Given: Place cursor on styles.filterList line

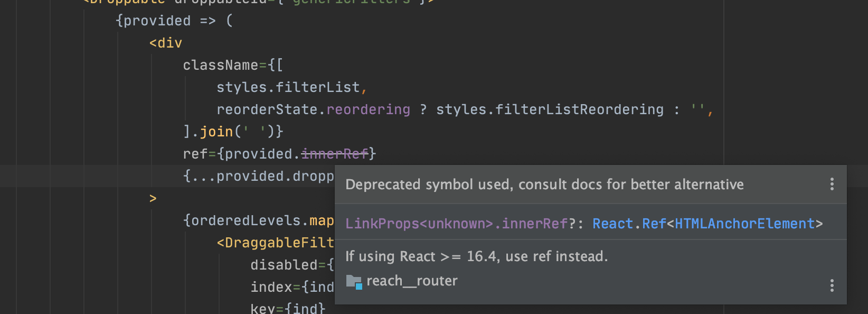Looking at the screenshot, I should coord(291,87).
